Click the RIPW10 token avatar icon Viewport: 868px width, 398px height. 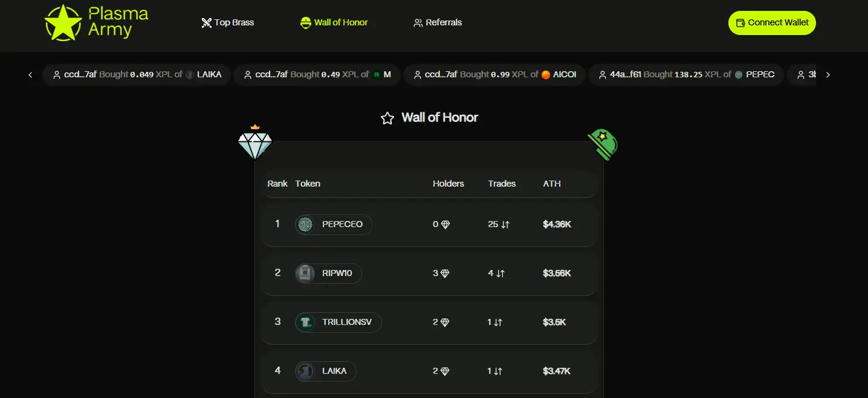305,274
